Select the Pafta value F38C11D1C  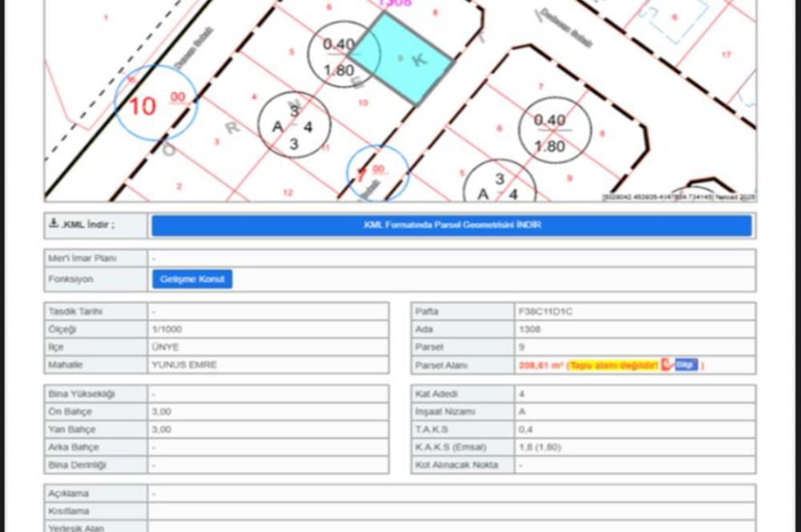(x=545, y=311)
